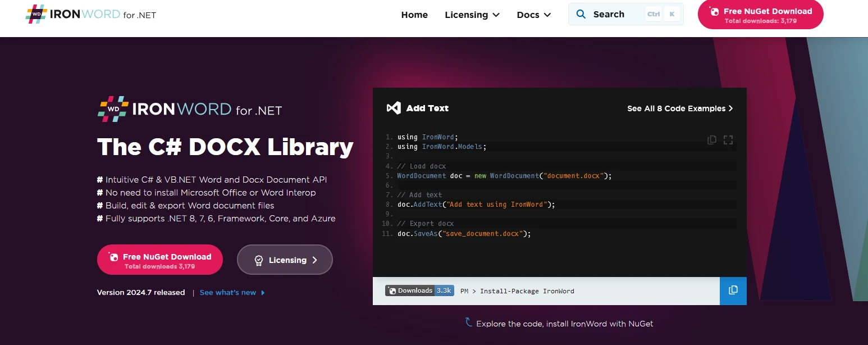This screenshot has width=868, height=345.
Task: Click the Visual Studio icon beside Add Text
Action: [394, 108]
